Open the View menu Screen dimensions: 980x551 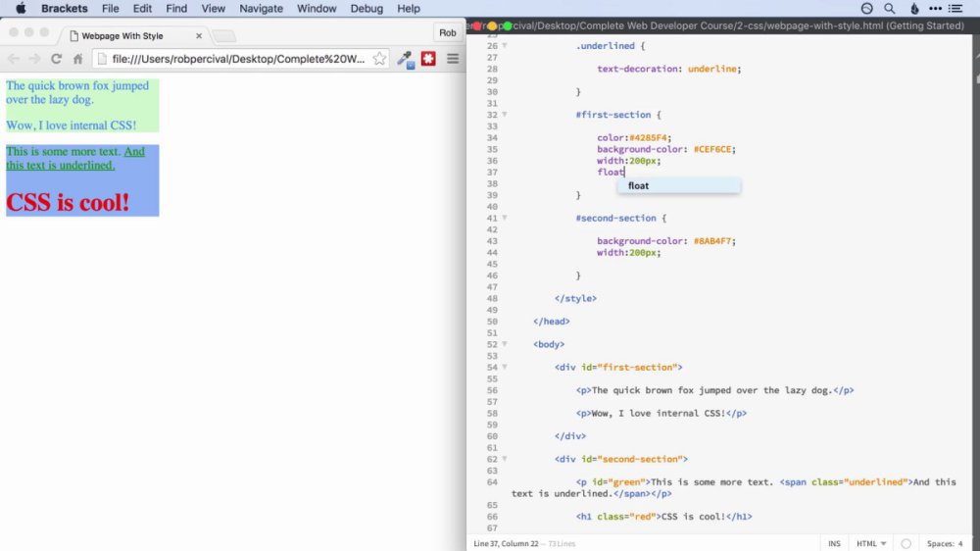213,9
